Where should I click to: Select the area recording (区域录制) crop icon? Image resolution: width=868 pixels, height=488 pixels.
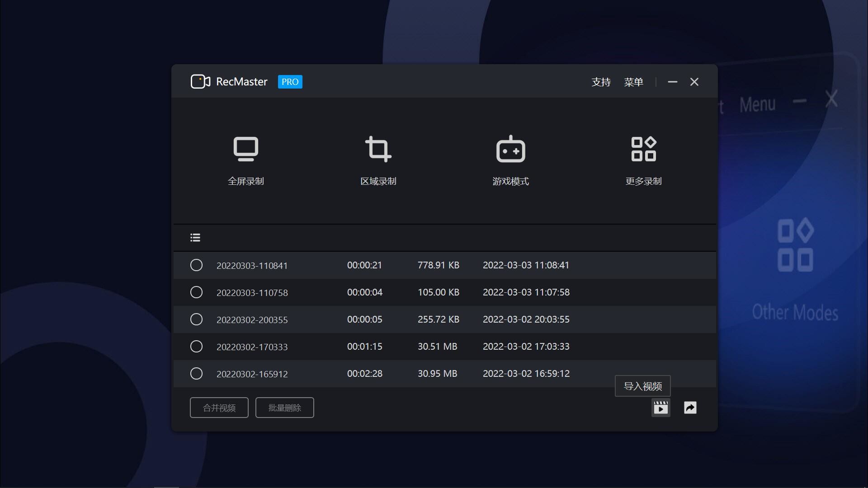pyautogui.click(x=378, y=149)
